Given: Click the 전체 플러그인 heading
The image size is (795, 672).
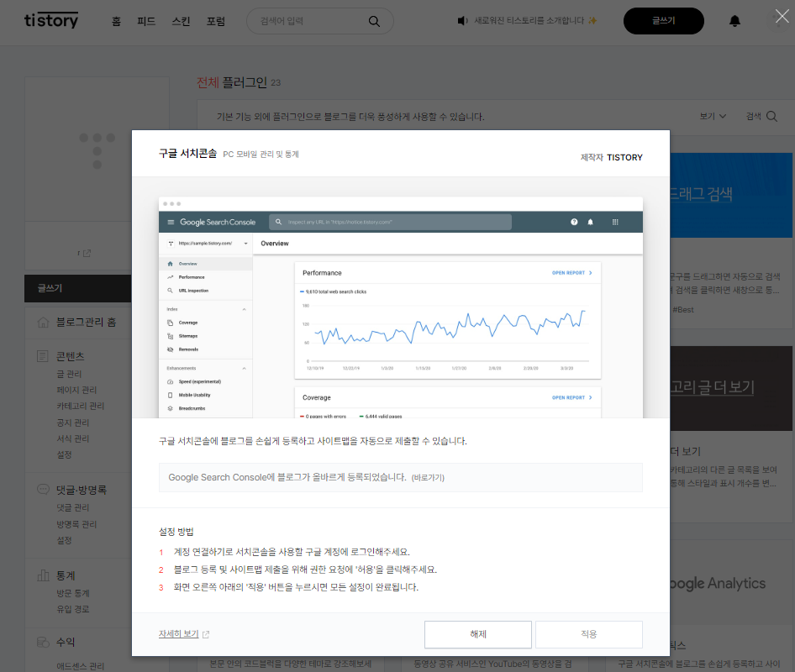Looking at the screenshot, I should (232, 82).
